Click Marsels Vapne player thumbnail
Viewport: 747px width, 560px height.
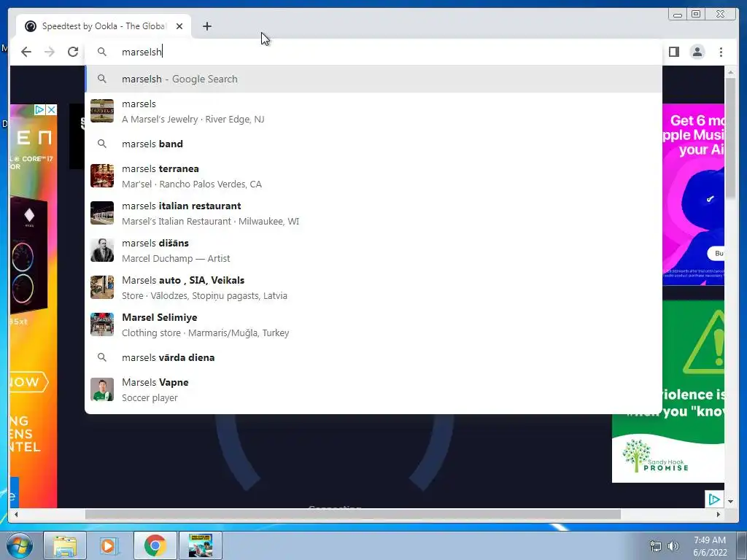point(102,389)
